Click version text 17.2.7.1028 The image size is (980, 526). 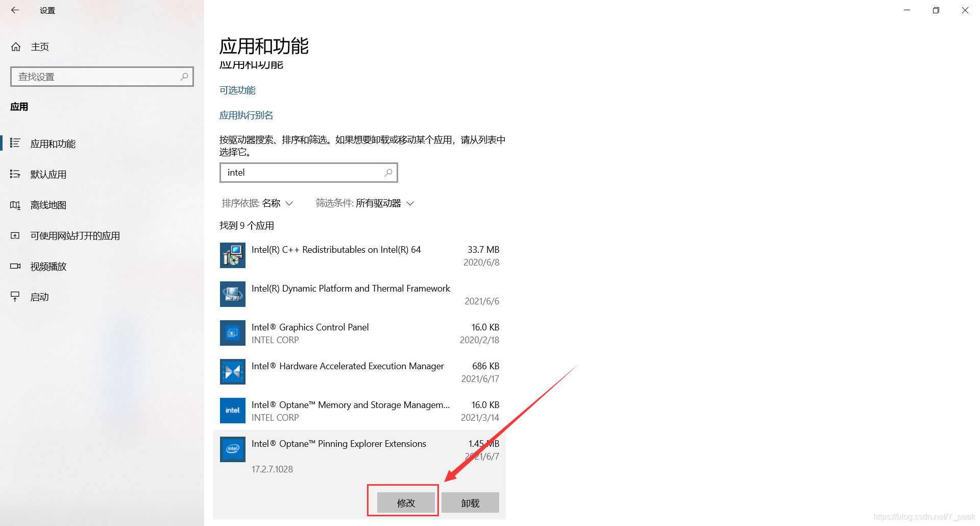(272, 469)
